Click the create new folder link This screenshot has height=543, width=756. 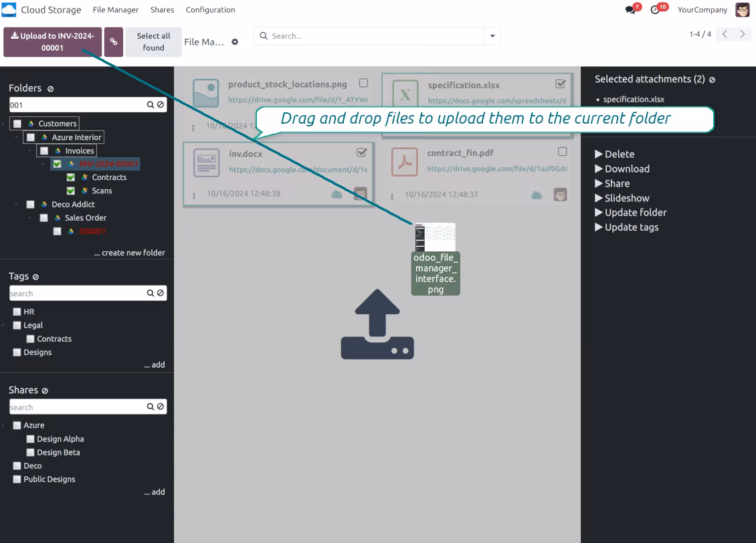point(130,253)
